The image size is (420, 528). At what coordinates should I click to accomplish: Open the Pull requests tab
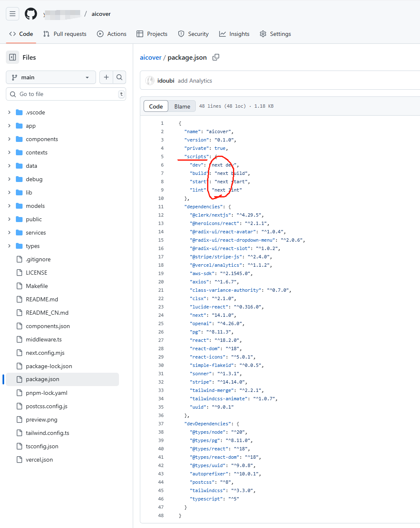click(x=65, y=34)
